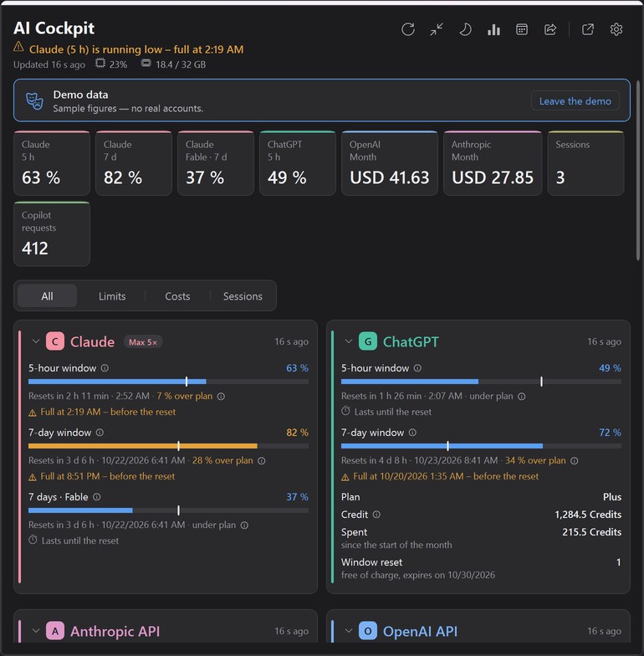Click Leave the demo button
Viewport: 644px width, 656px height.
pos(575,100)
